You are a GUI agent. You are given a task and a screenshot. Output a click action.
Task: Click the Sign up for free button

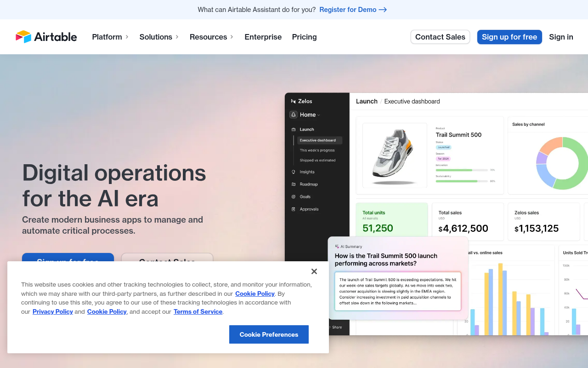pyautogui.click(x=509, y=37)
